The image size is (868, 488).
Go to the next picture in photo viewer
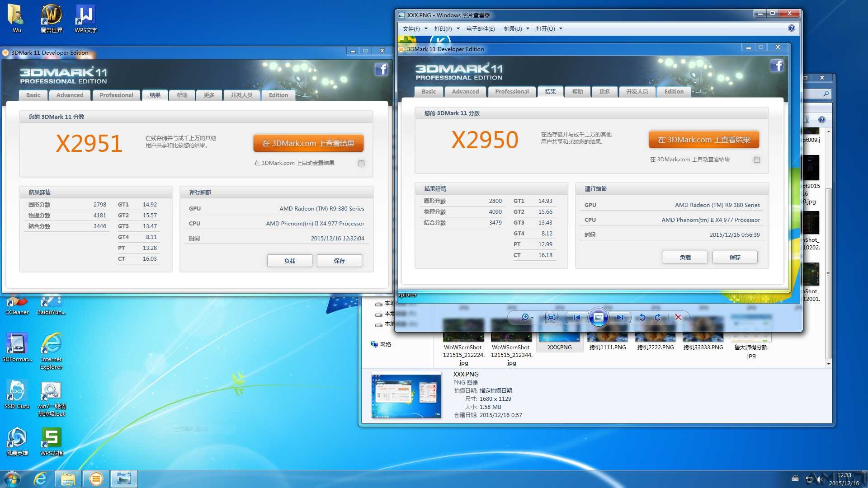(620, 318)
